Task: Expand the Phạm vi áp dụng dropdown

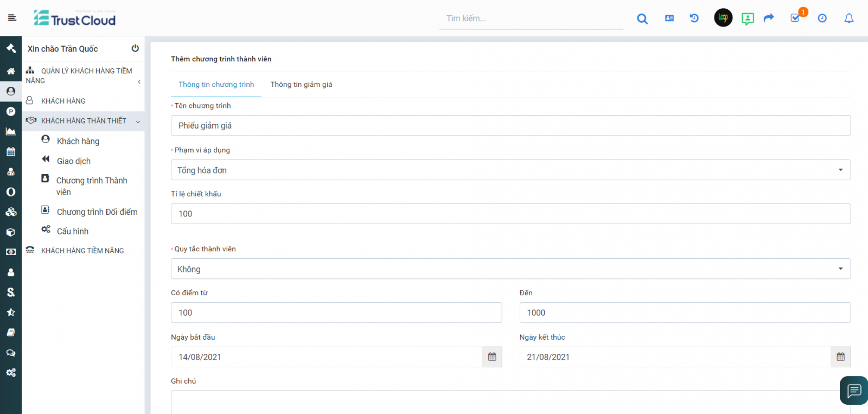Action: tap(510, 170)
